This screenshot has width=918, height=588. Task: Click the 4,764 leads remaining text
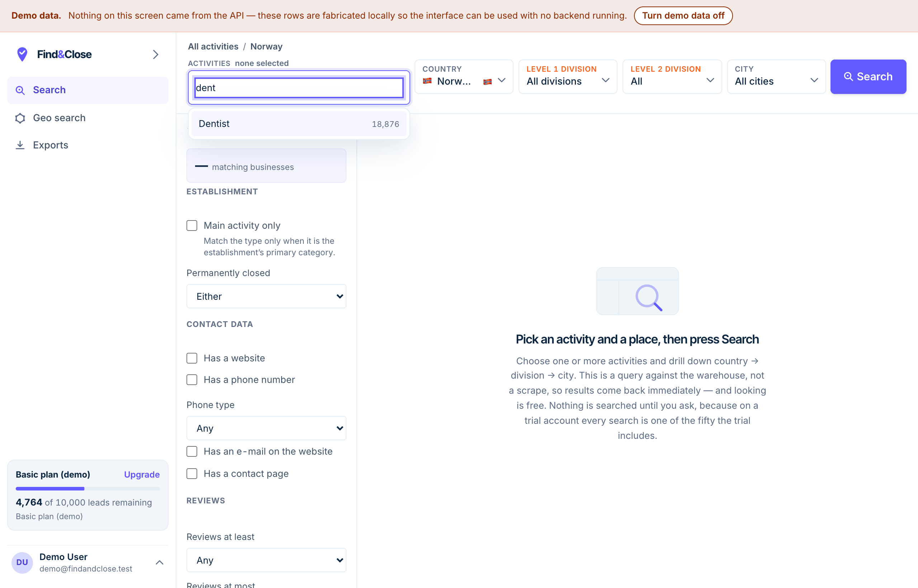pos(84,502)
